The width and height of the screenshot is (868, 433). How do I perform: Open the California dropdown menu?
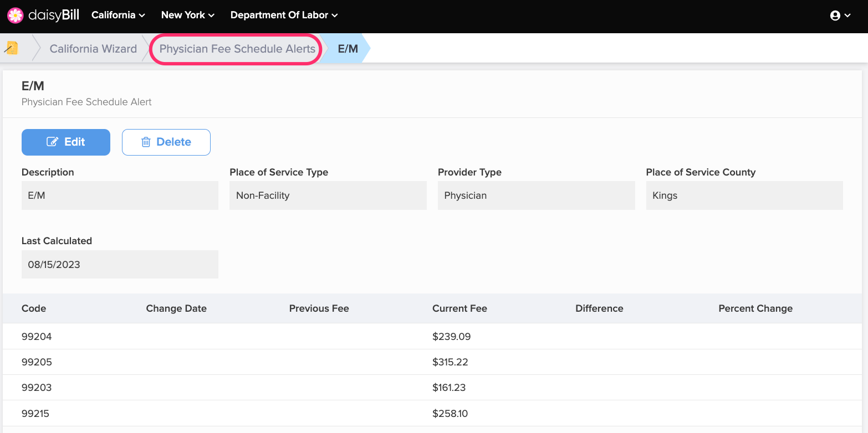(x=118, y=16)
